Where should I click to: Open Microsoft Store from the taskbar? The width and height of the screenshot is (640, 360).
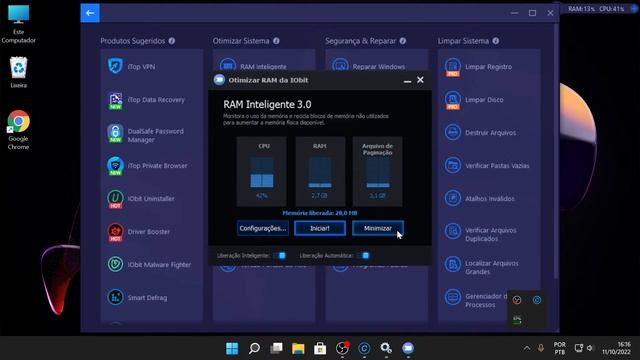point(320,348)
